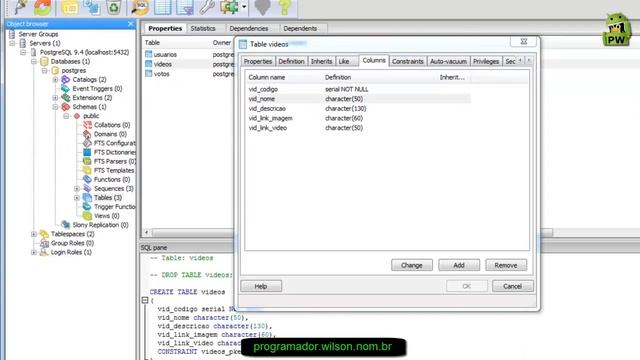
Task: Collapse the PostgreSQL 9.4 server node
Action: tap(23, 52)
